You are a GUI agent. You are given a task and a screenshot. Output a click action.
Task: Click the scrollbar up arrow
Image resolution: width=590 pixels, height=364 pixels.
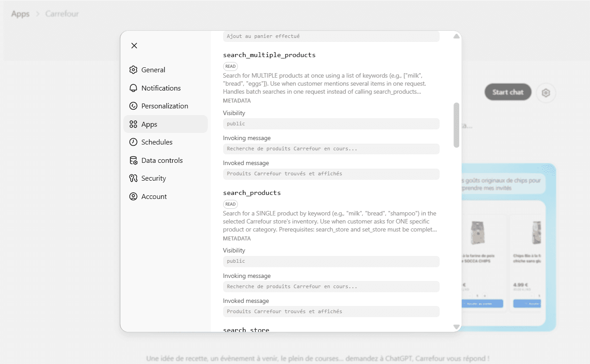tap(456, 36)
